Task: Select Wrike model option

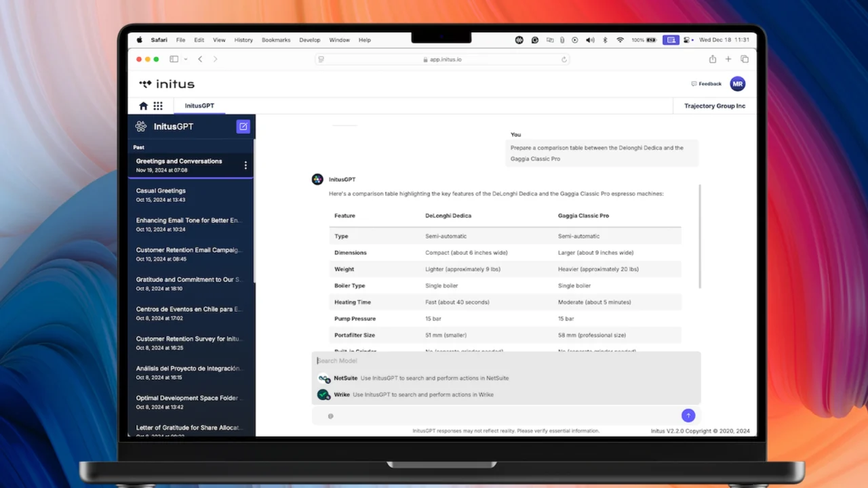Action: (x=506, y=394)
